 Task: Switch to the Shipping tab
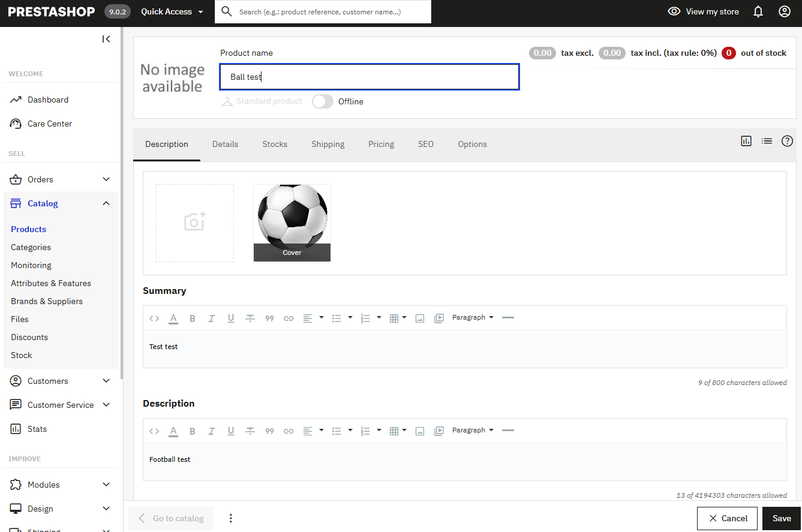click(328, 144)
